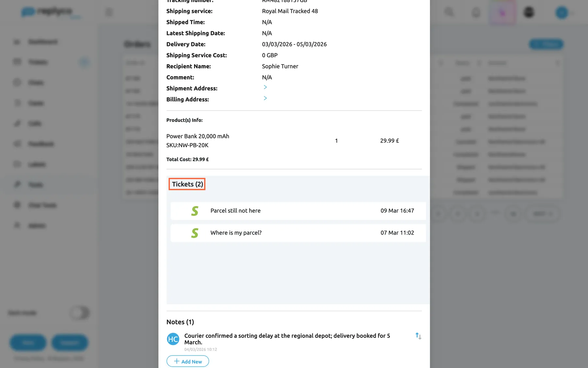Toggle the notes sort order arrows
Viewport: 588px width, 368px height.
[418, 336]
